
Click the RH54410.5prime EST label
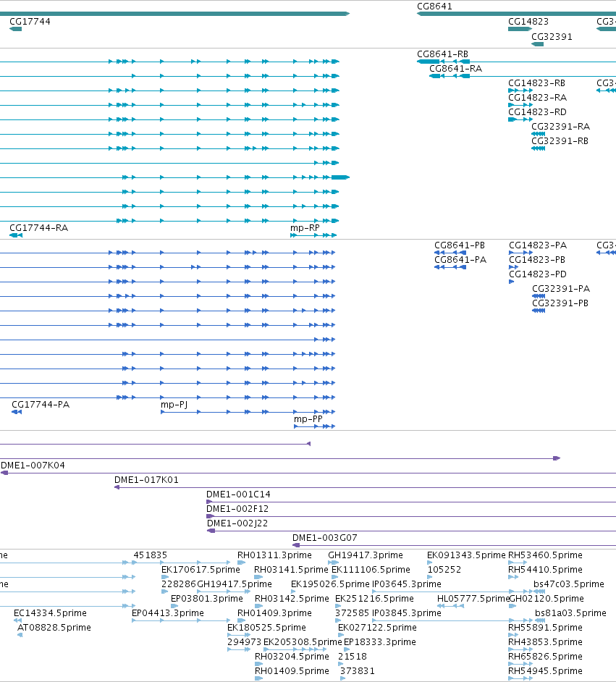point(545,569)
